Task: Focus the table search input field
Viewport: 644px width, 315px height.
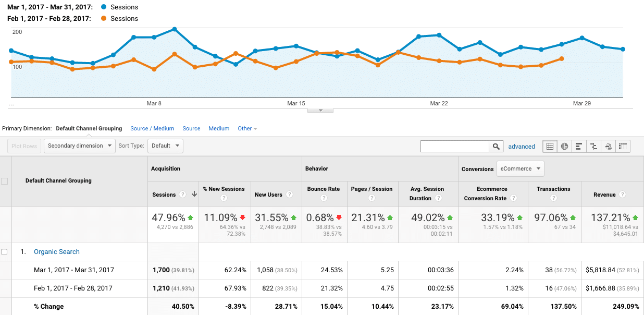Action: [x=454, y=147]
